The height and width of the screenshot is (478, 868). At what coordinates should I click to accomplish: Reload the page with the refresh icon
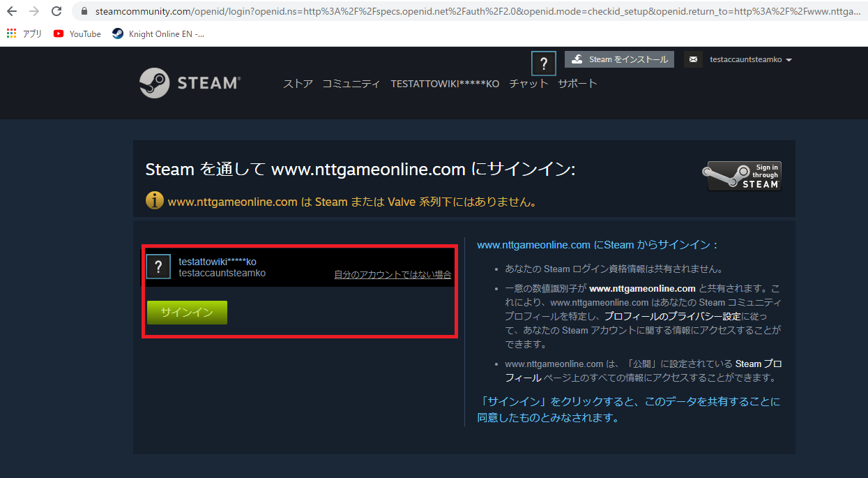(x=56, y=11)
